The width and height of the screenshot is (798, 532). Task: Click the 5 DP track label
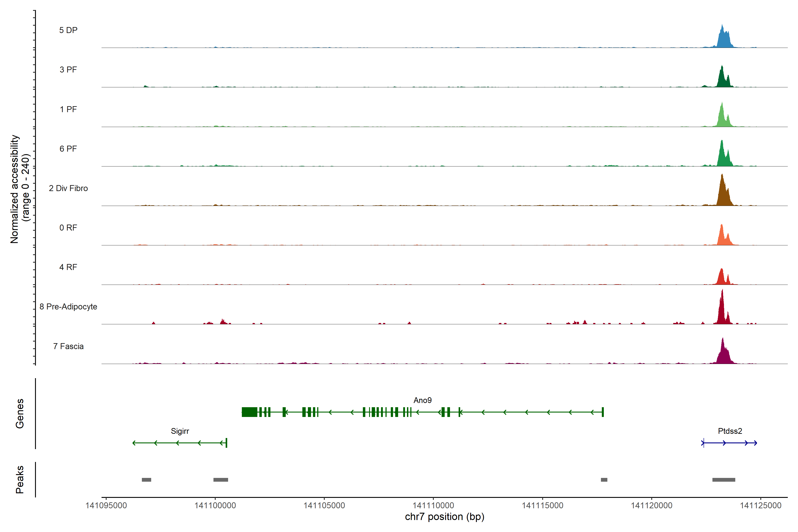(68, 30)
